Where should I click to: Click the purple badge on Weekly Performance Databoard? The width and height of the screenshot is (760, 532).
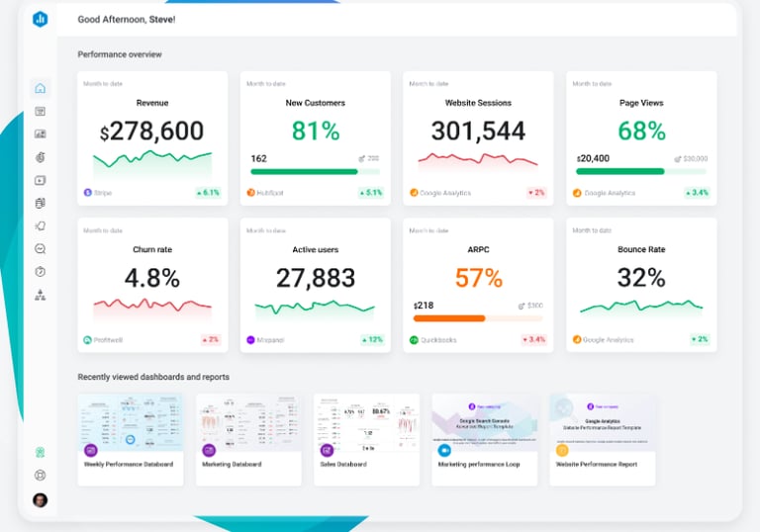(91, 450)
